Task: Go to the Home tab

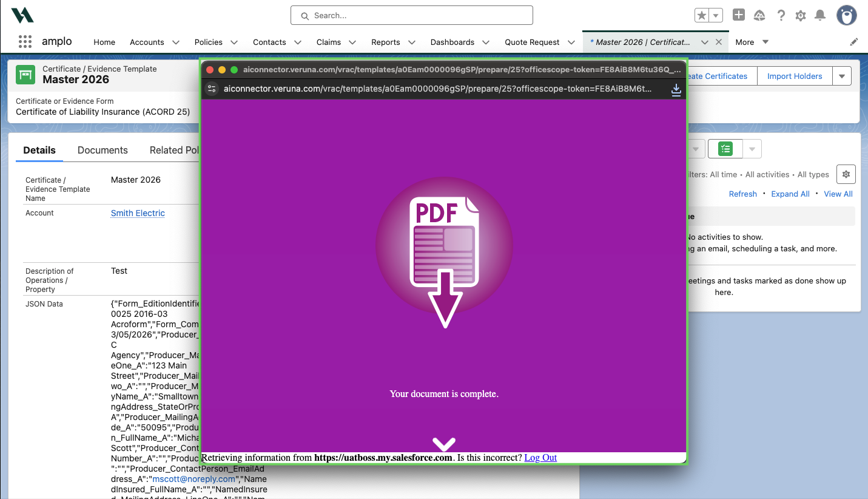Action: [x=104, y=42]
